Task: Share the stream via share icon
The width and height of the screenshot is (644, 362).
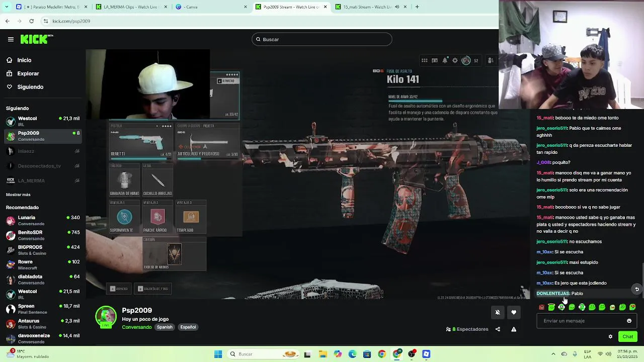Action: point(498,329)
